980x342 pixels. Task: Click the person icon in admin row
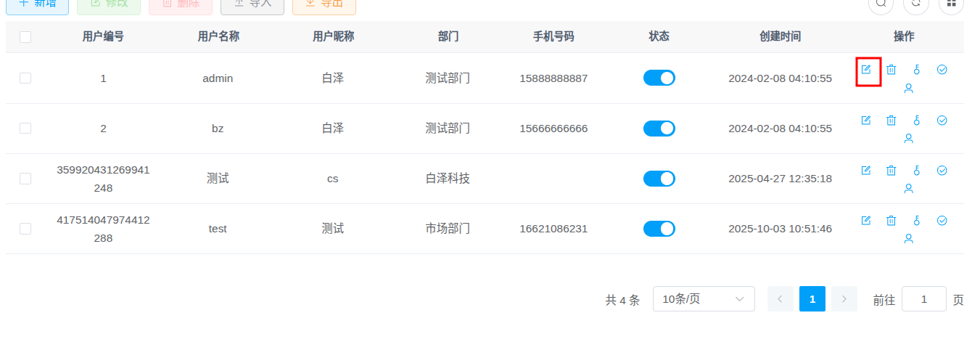coord(908,89)
